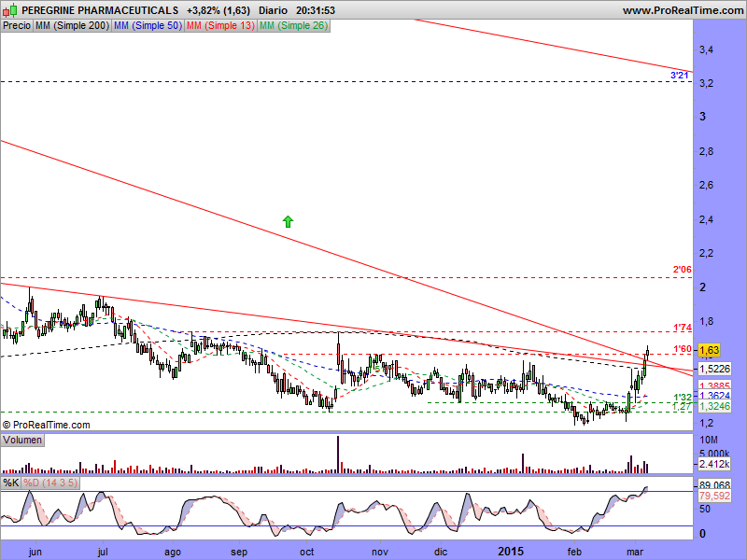Click the candlestick chart icon beside the title
This screenshot has width=747, height=560.
pyautogui.click(x=10, y=10)
